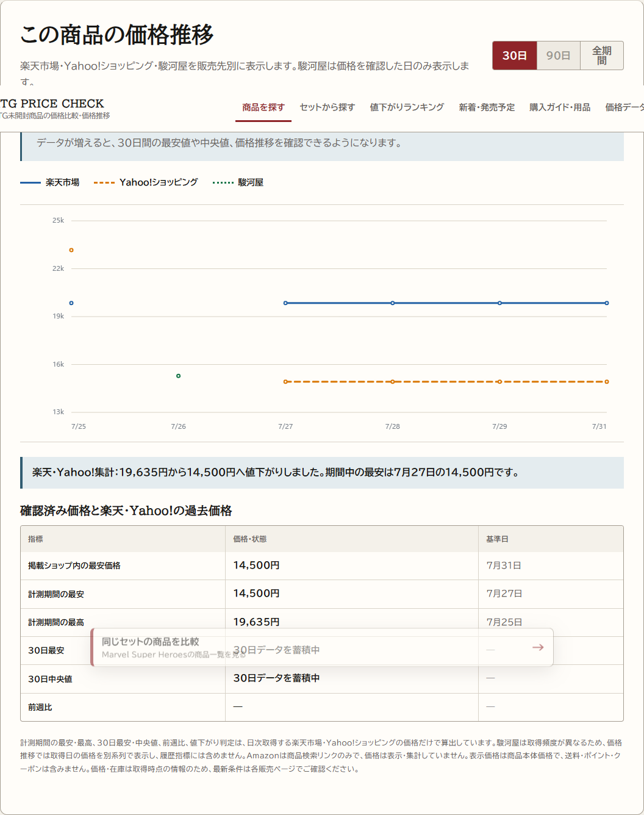
Task: Open the 商品を探す nav tab
Action: (x=263, y=107)
